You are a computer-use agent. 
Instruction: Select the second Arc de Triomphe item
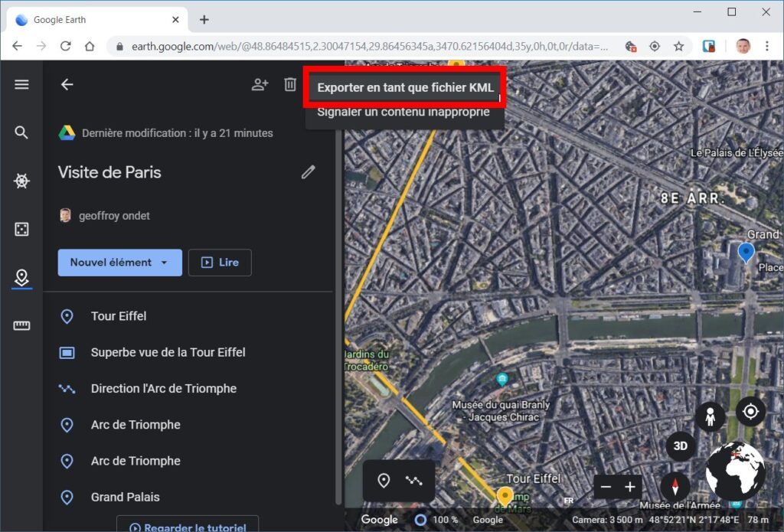click(x=188, y=461)
